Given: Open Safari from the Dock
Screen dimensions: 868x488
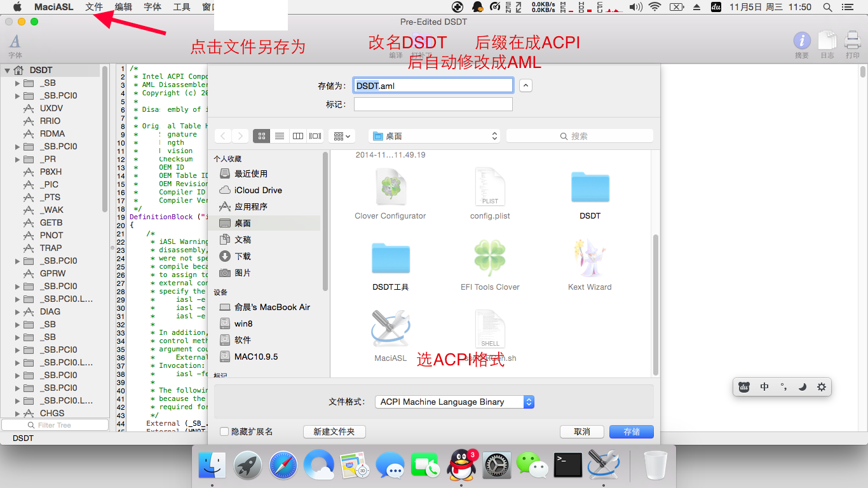Looking at the screenshot, I should (x=283, y=465).
